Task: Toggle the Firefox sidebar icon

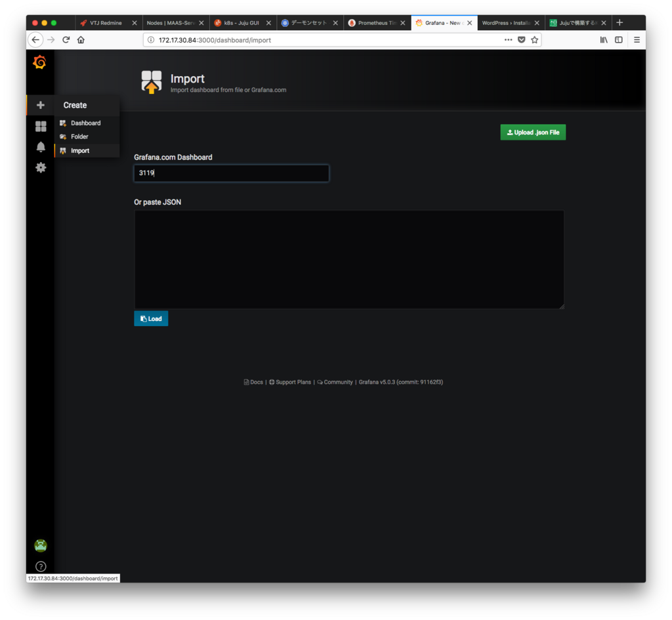Action: [618, 40]
